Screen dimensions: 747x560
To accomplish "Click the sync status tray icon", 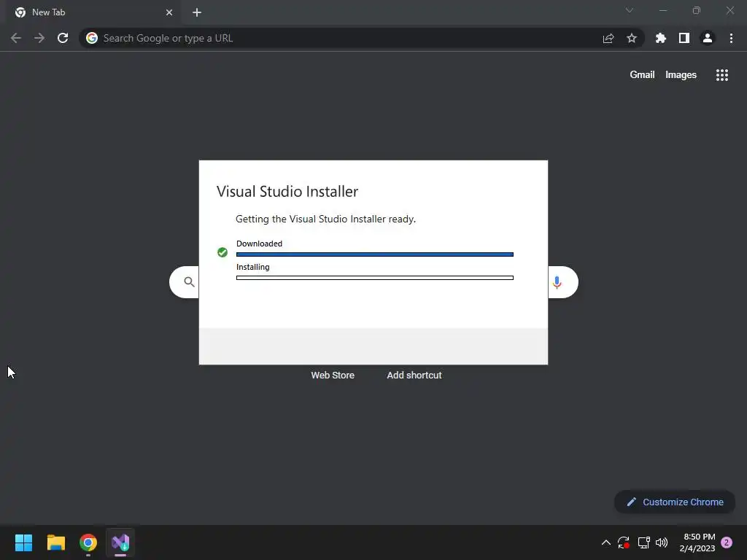I will (x=624, y=542).
